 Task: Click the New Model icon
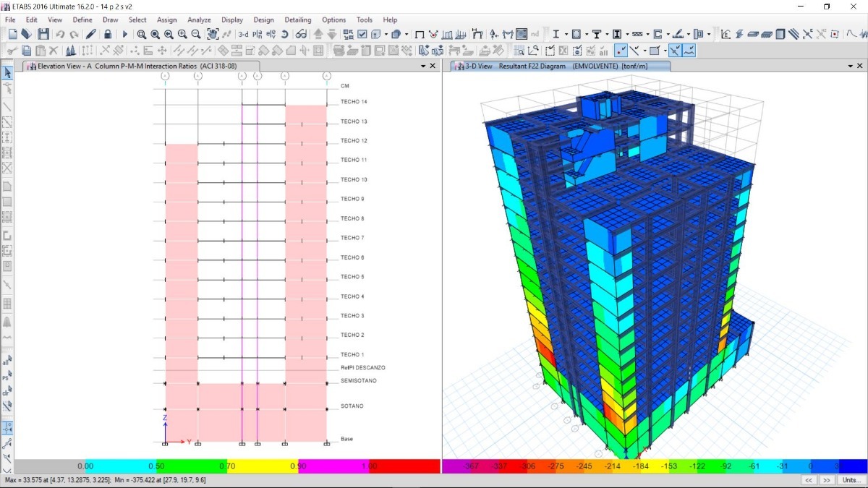tap(12, 34)
